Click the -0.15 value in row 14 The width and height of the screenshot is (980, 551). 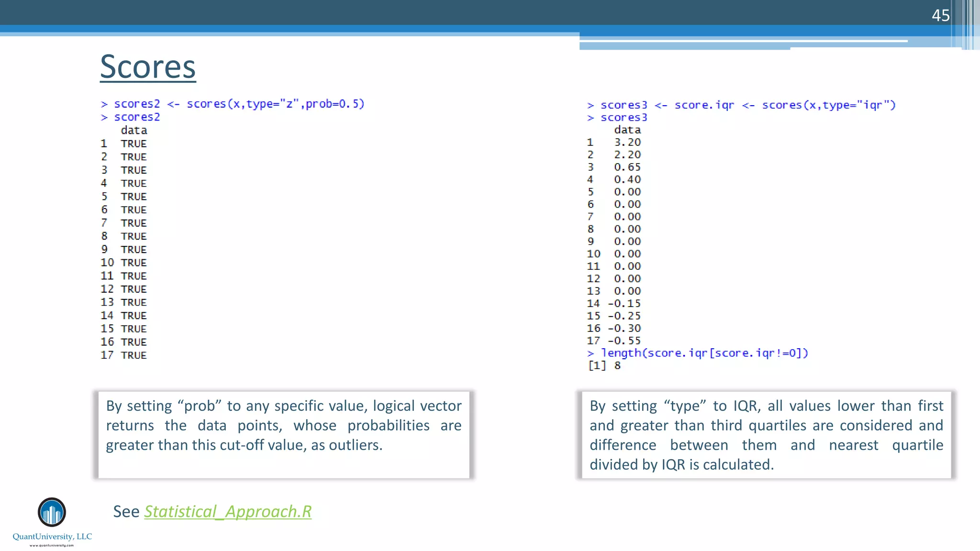pyautogui.click(x=624, y=303)
